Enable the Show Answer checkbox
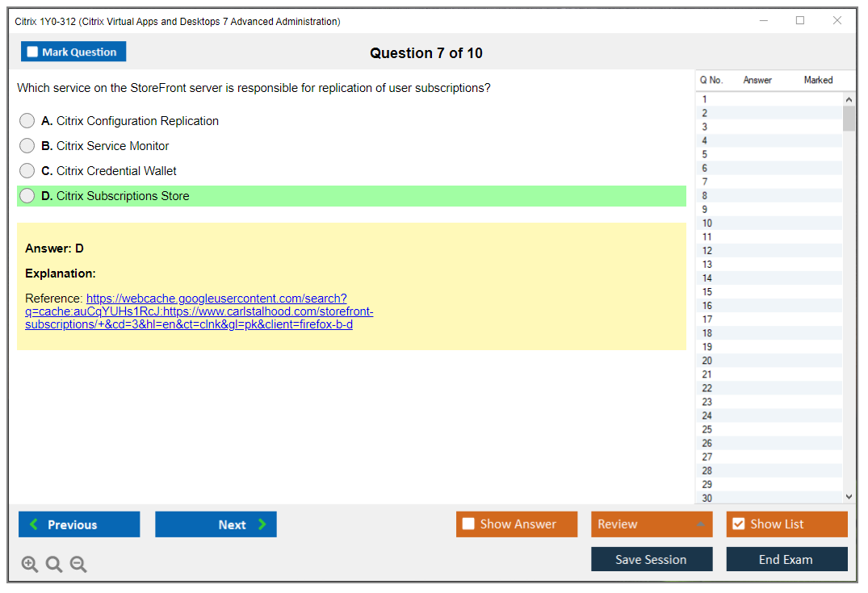 468,524
